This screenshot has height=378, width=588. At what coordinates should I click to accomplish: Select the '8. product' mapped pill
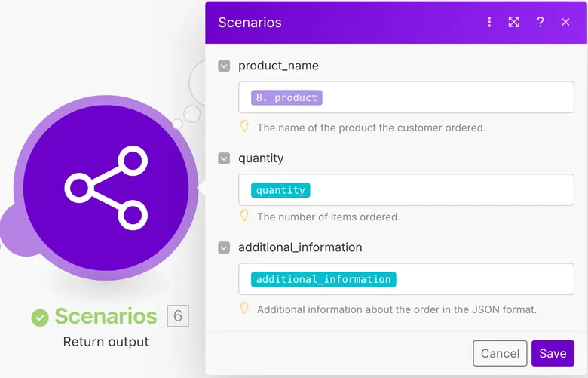click(286, 97)
